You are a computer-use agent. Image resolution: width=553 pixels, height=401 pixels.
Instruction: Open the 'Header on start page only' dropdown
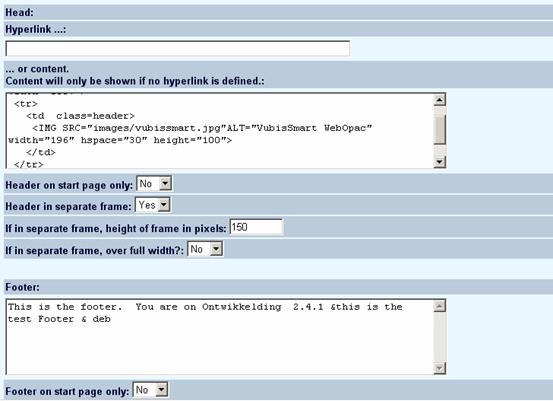click(x=154, y=184)
